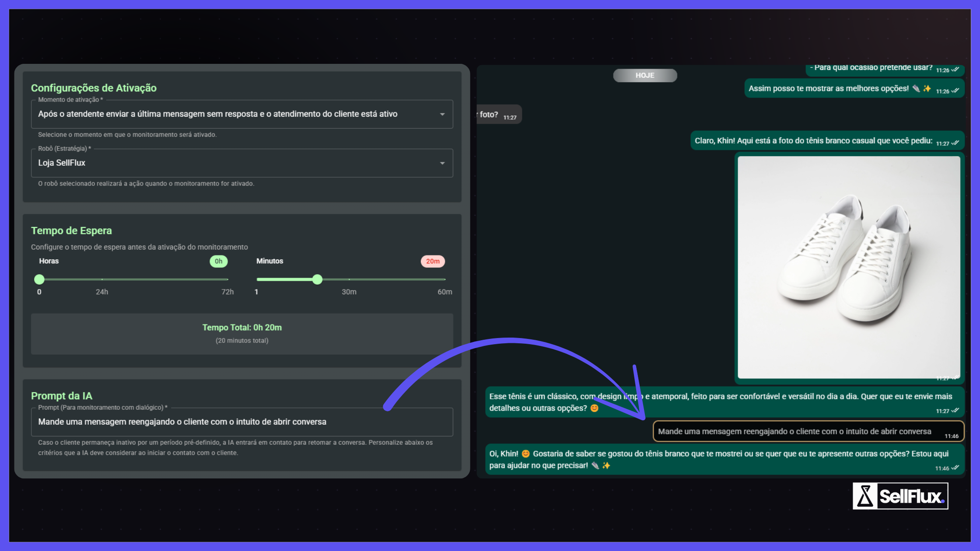Click the Minutos slider handle at 20m
The width and height of the screenshot is (980, 551).
pyautogui.click(x=318, y=279)
